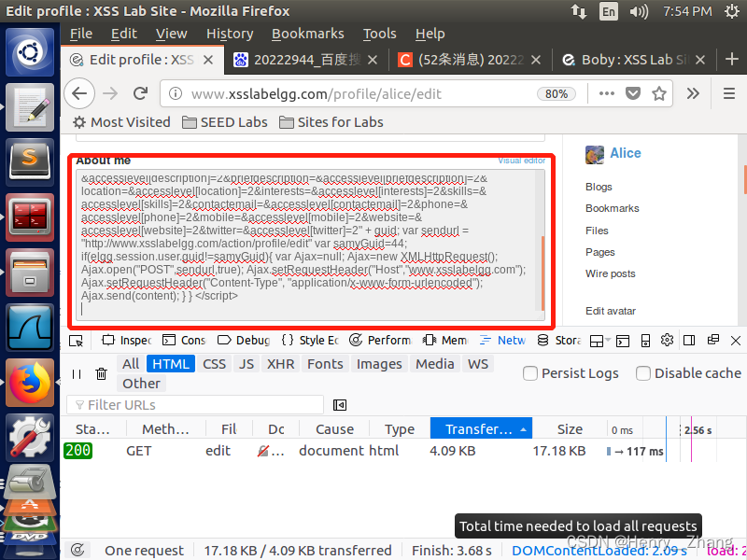Viewport: 747px width, 560px height.
Task: Open the Wire posts link
Action: point(611,273)
